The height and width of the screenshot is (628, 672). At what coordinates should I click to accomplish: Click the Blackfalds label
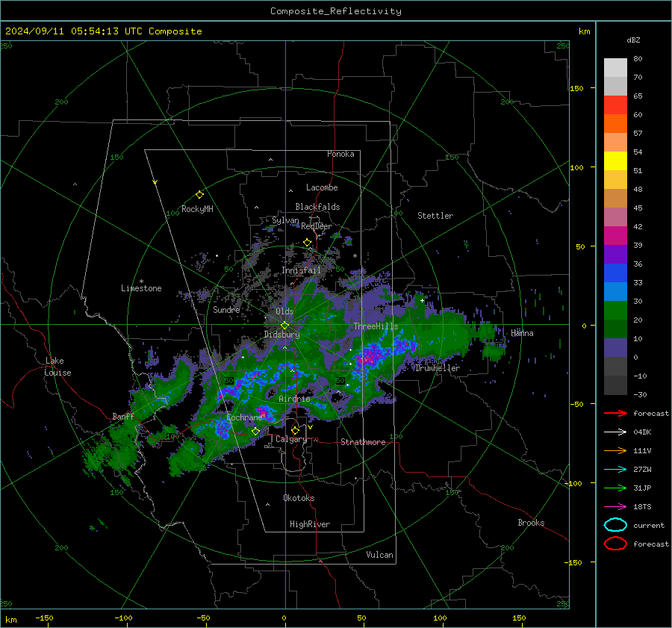(x=317, y=207)
